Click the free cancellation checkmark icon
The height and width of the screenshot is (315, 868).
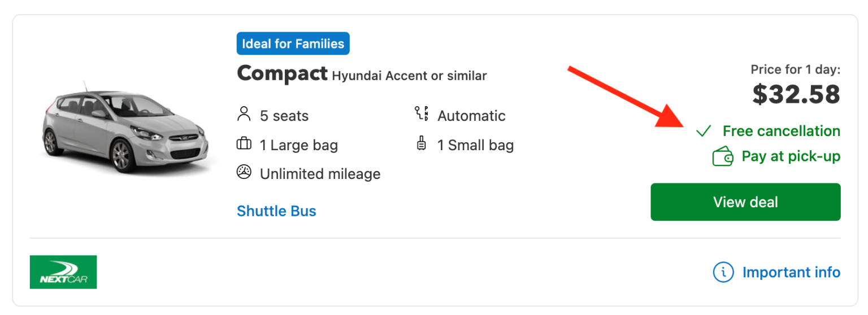click(704, 132)
